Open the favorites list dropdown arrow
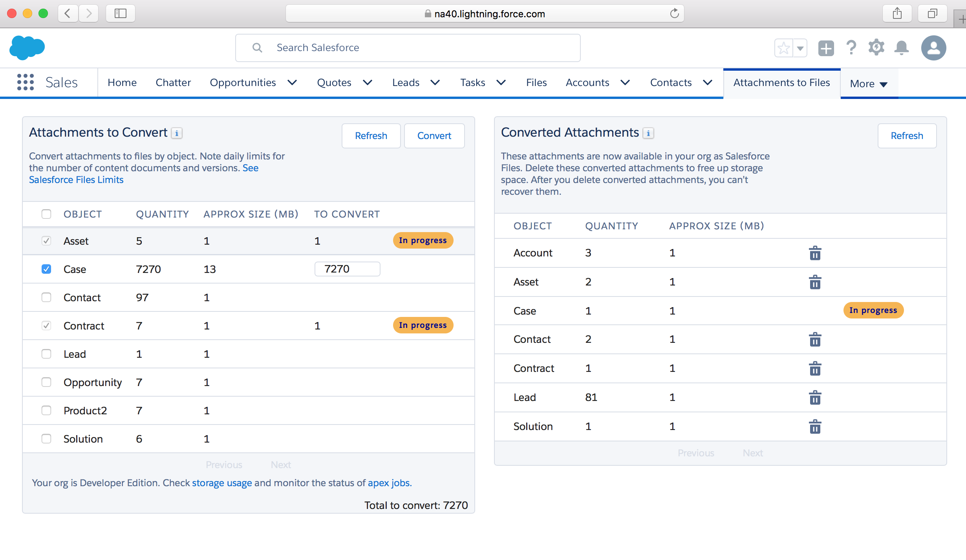Viewport: 966px width, 560px height. coord(800,48)
